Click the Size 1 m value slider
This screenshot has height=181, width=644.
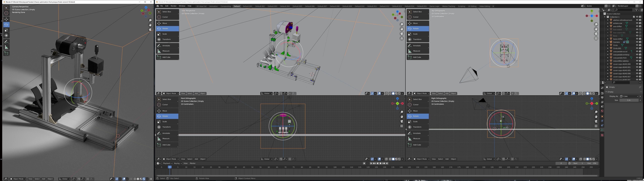(x=629, y=100)
